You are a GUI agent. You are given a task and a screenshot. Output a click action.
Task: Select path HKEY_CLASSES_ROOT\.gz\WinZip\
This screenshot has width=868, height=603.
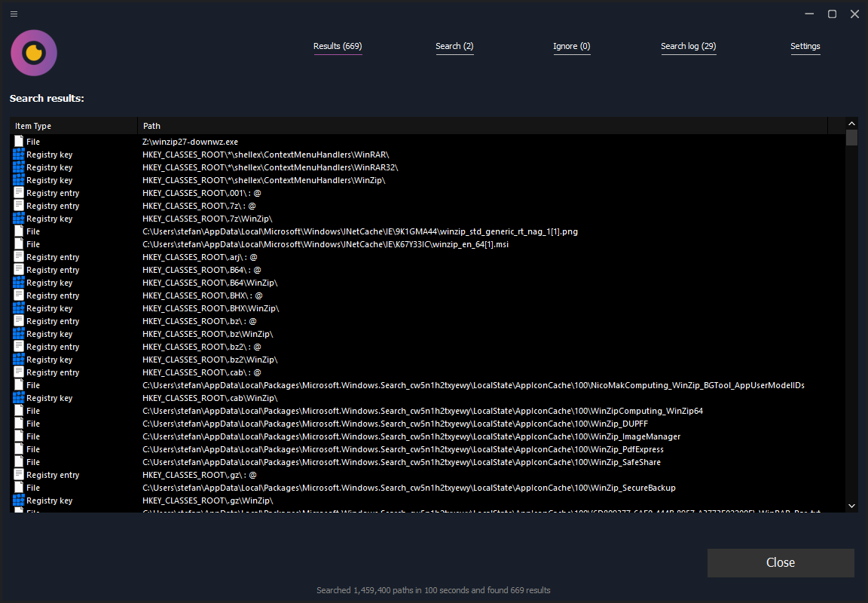[x=208, y=500]
